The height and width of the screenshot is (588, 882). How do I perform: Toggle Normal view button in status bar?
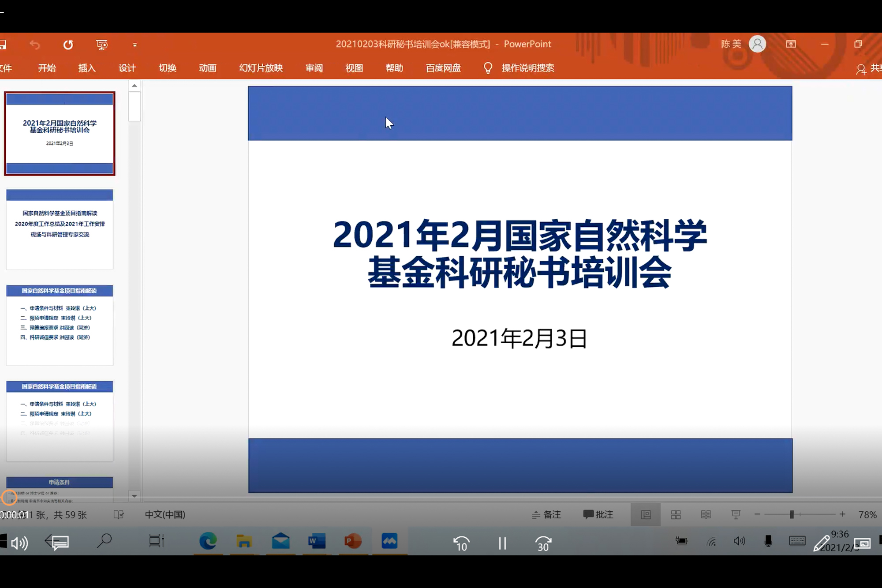pyautogui.click(x=646, y=514)
